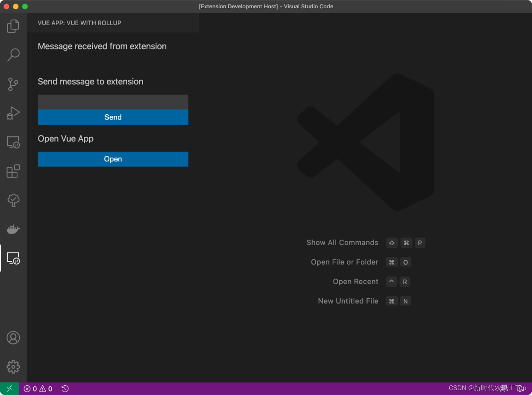Open the Search view
532x395 pixels.
click(13, 55)
